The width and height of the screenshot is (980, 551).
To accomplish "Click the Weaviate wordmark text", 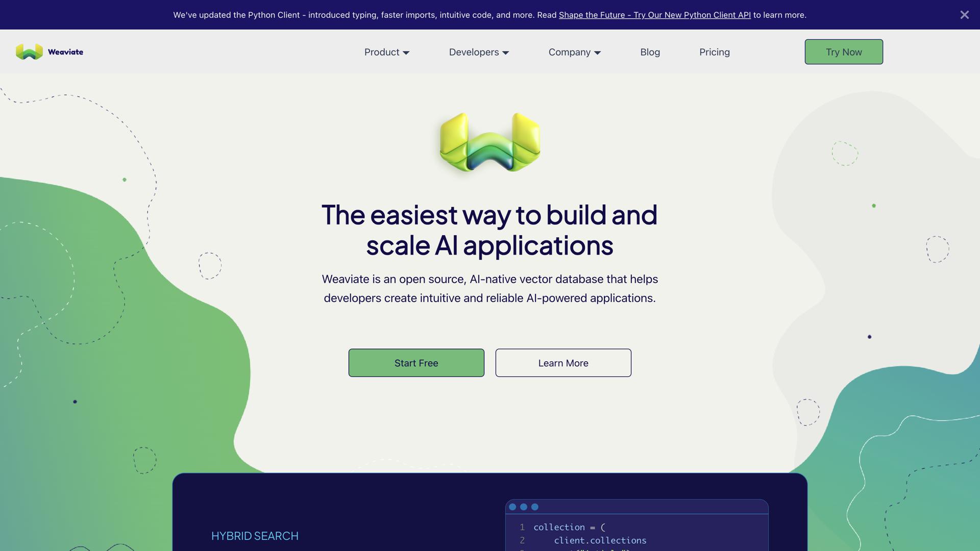I will click(x=65, y=52).
